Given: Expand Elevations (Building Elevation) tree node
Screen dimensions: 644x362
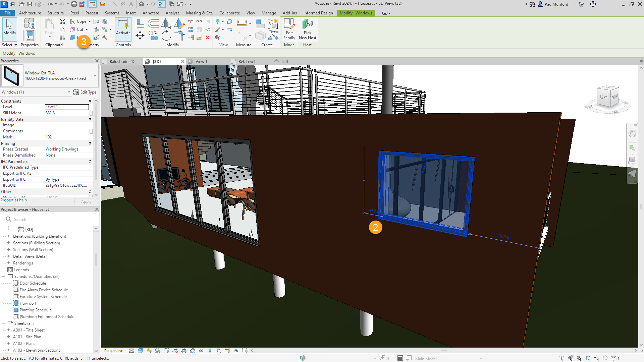Looking at the screenshot, I should [x=9, y=236].
